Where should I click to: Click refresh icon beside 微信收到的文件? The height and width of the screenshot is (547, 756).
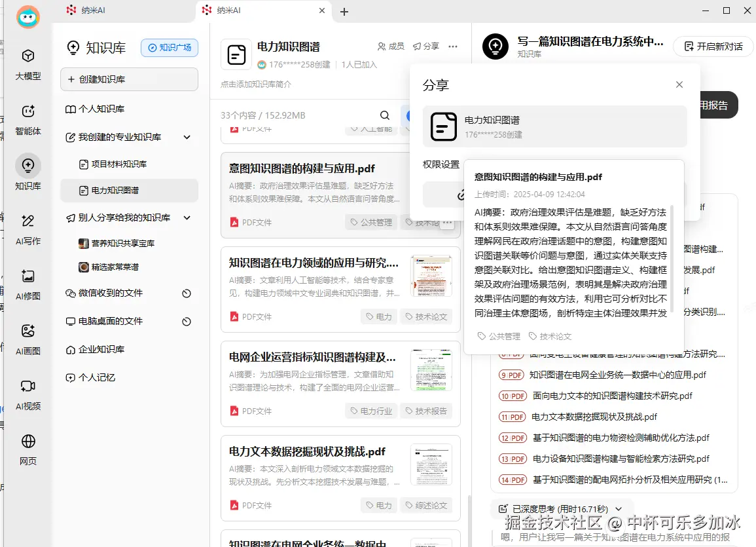pos(187,293)
